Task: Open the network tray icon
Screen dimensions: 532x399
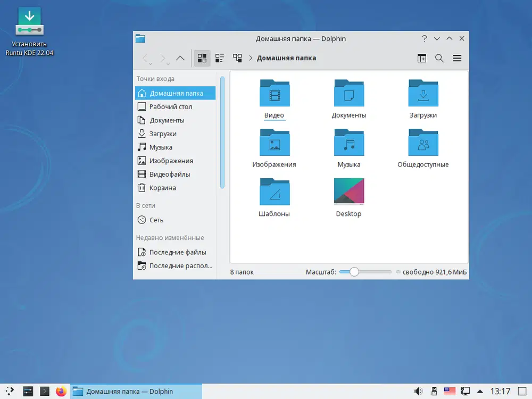Action: [x=465, y=391]
